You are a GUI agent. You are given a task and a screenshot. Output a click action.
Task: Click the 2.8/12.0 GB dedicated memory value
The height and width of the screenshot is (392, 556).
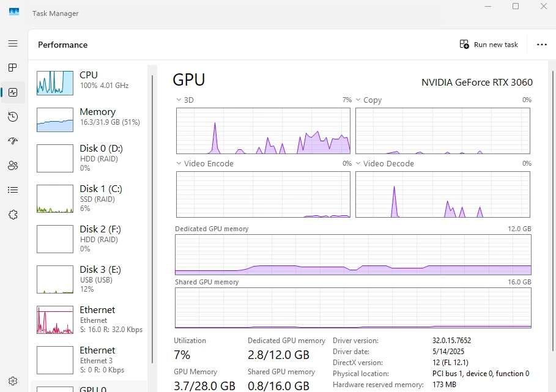(278, 355)
